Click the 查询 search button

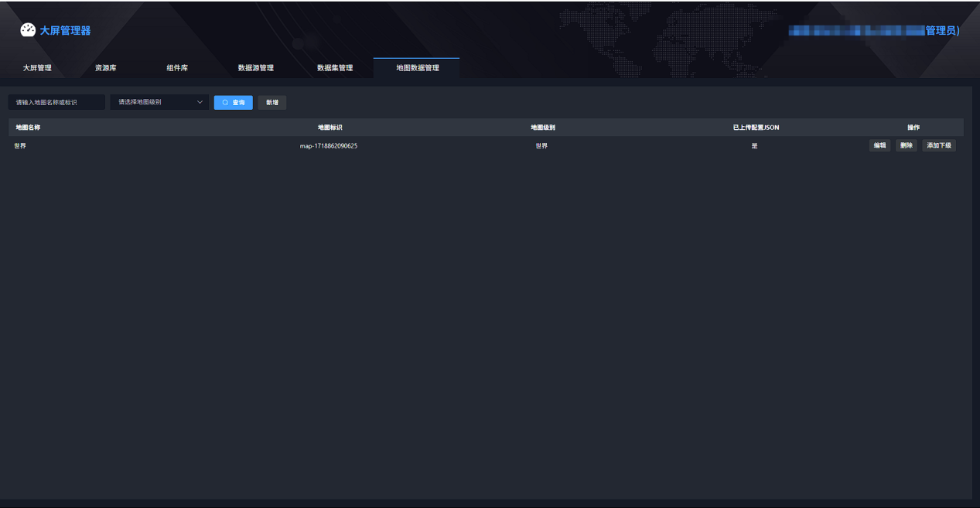(x=234, y=102)
